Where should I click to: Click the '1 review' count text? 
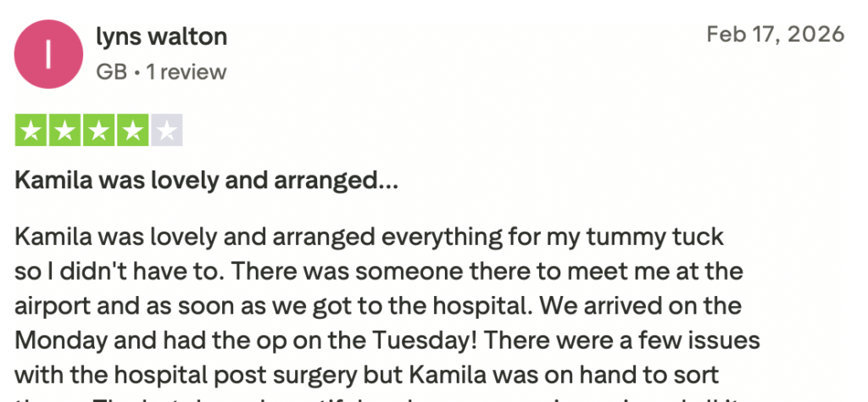tap(186, 72)
